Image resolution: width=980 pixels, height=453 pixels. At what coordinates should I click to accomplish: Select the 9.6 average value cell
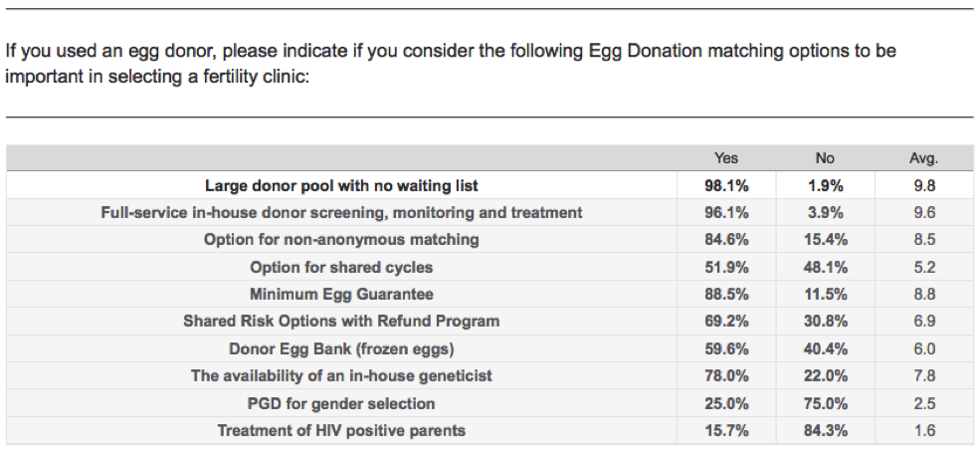(923, 212)
